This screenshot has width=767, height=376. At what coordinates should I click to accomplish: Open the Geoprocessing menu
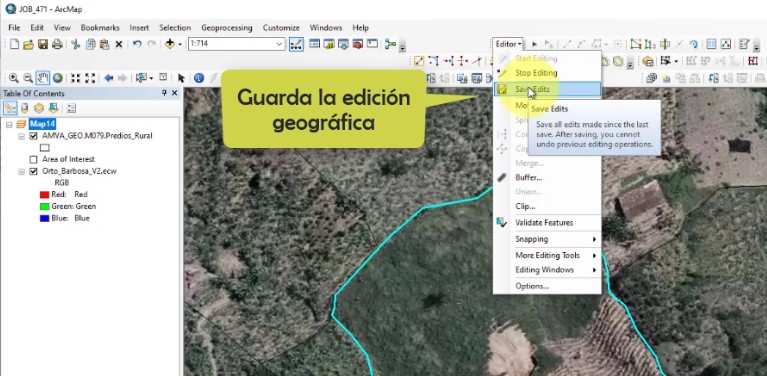pos(227,28)
